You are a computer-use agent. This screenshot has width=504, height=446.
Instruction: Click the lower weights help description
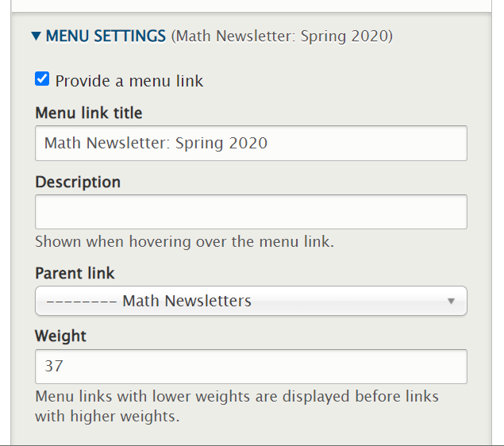(237, 406)
